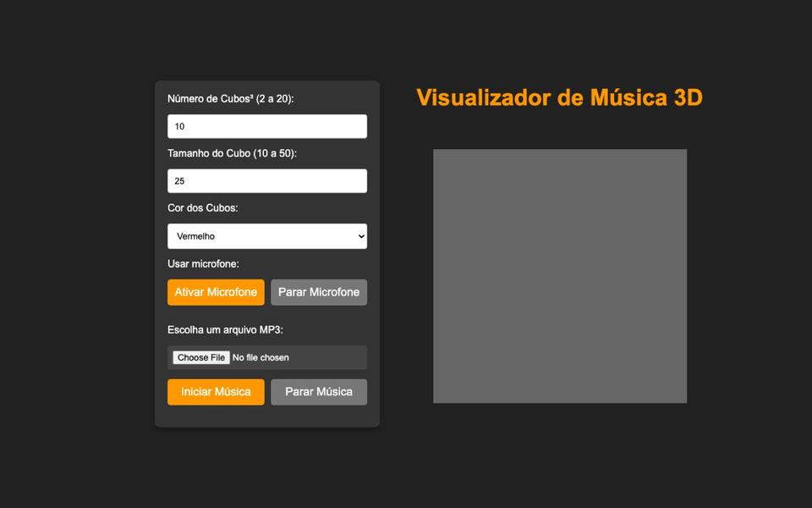Open the Cor dos Cubos dropdown
The height and width of the screenshot is (508, 812).
click(x=267, y=236)
